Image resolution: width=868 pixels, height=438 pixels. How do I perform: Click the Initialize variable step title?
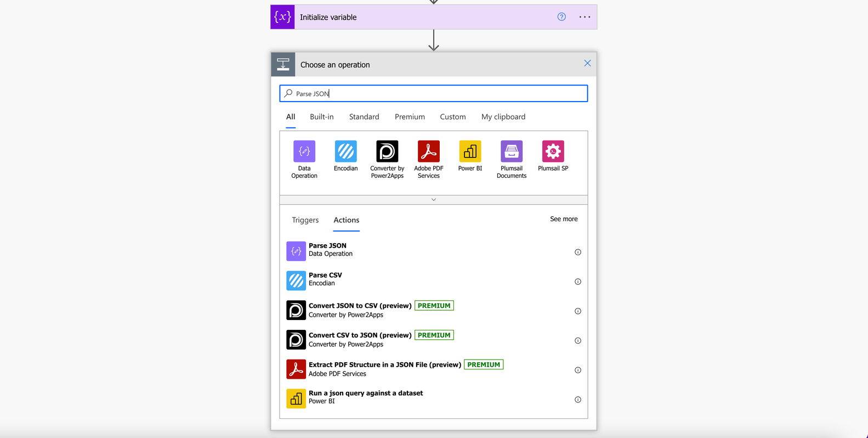328,17
